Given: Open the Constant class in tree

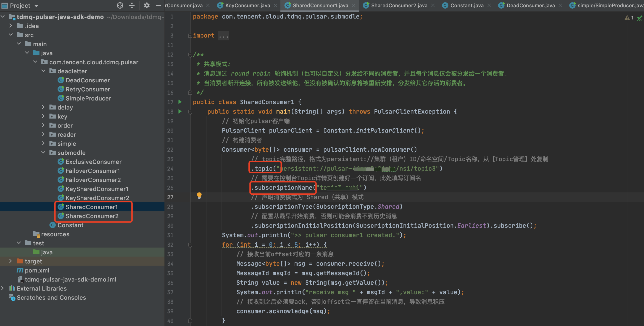Looking at the screenshot, I should 70,225.
